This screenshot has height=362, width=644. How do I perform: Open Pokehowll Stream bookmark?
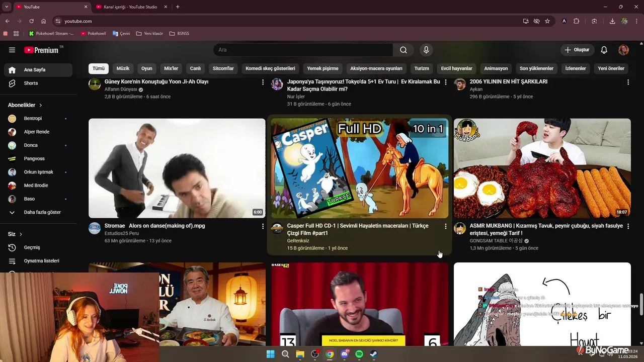(51, 34)
